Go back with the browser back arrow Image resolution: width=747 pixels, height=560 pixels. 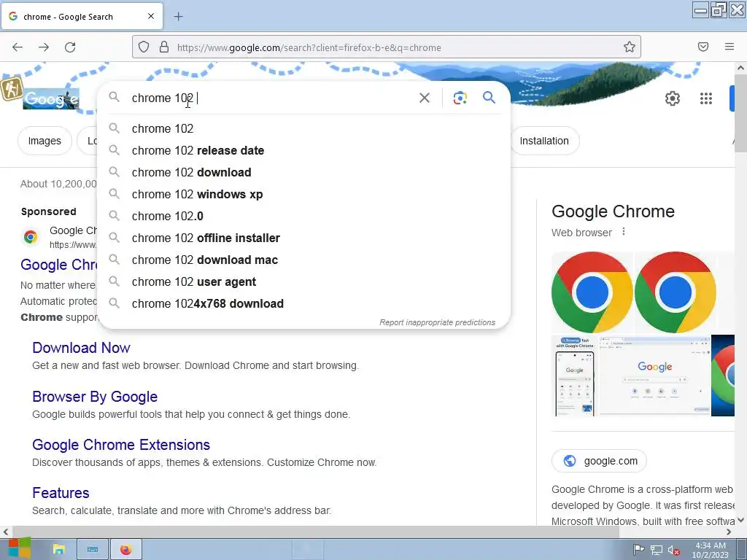[18, 47]
